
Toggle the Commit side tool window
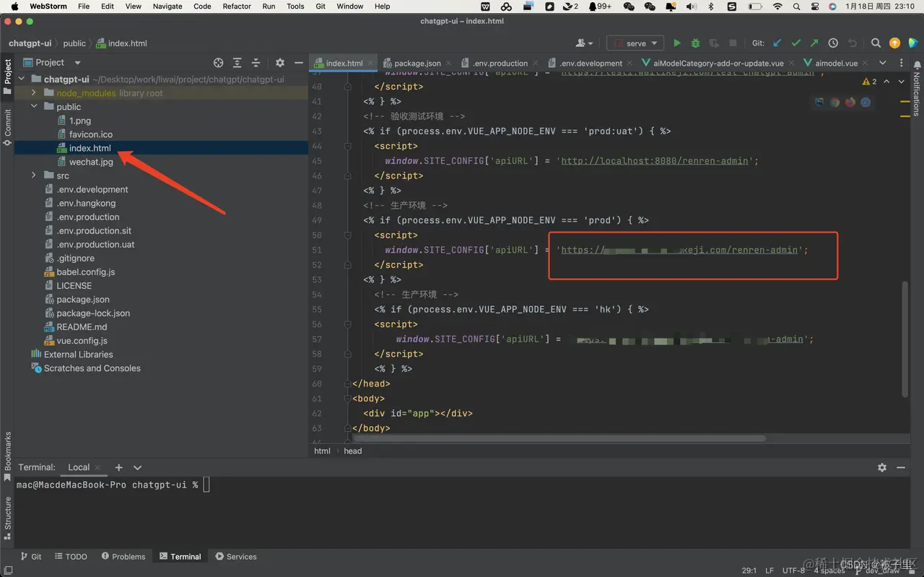[7, 127]
